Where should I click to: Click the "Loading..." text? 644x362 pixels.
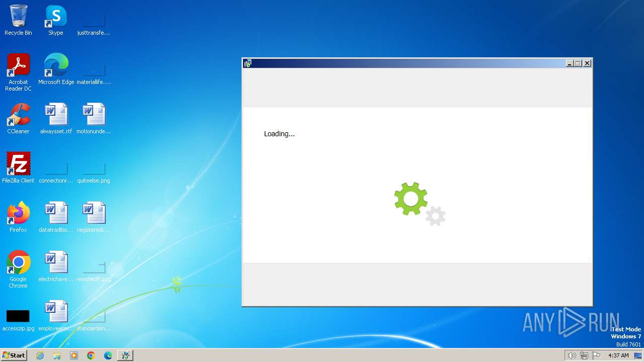279,134
